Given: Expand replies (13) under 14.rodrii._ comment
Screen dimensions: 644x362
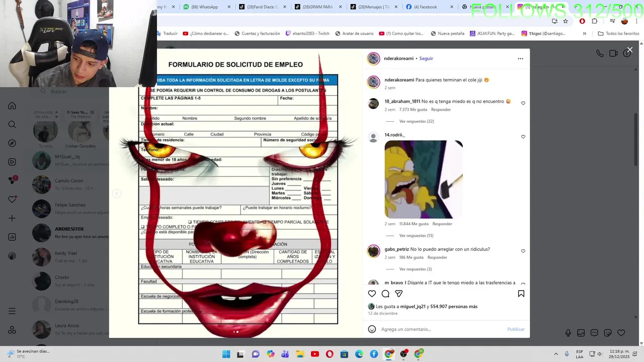Looking at the screenshot, I should [x=416, y=235].
